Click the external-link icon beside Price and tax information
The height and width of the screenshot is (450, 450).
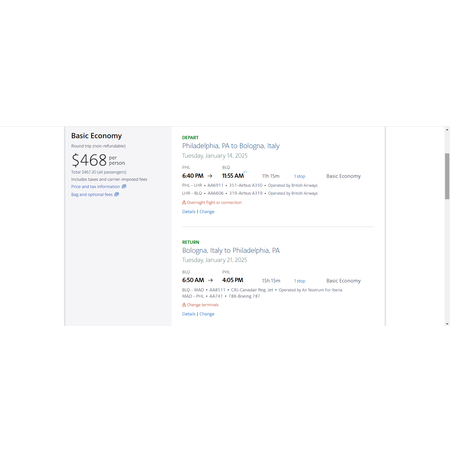click(124, 187)
